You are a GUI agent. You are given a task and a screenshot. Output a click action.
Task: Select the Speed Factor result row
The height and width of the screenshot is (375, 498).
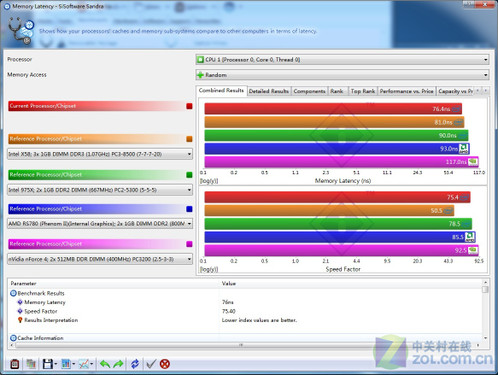click(246, 311)
